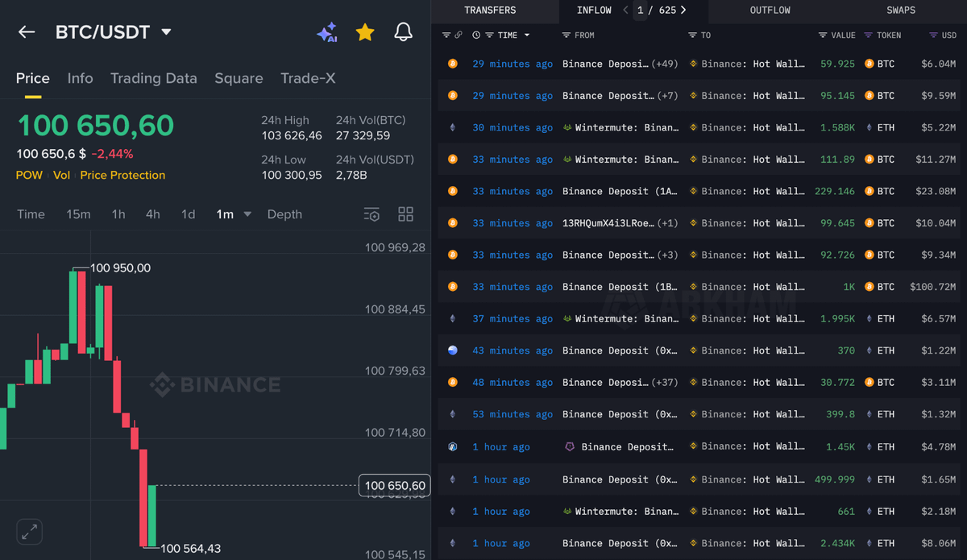The width and height of the screenshot is (967, 560).
Task: Open Binance Deposit (1A sender in $23.08M row
Action: (x=620, y=192)
